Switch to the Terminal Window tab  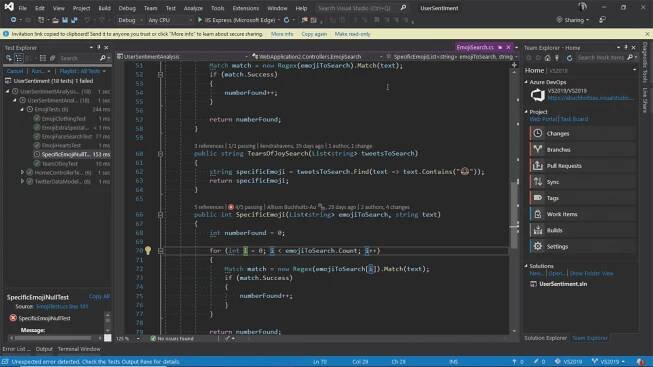coord(79,349)
